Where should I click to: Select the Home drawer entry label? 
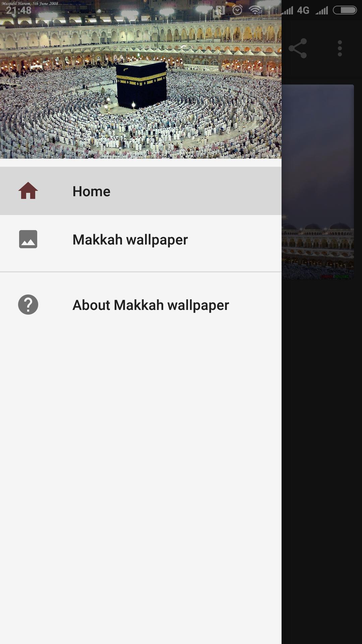coord(91,191)
